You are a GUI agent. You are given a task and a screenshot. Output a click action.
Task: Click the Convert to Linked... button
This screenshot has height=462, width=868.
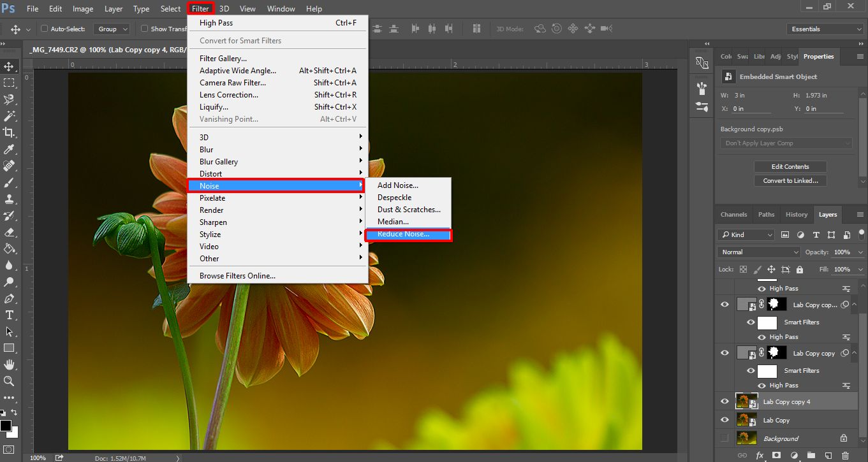[790, 181]
